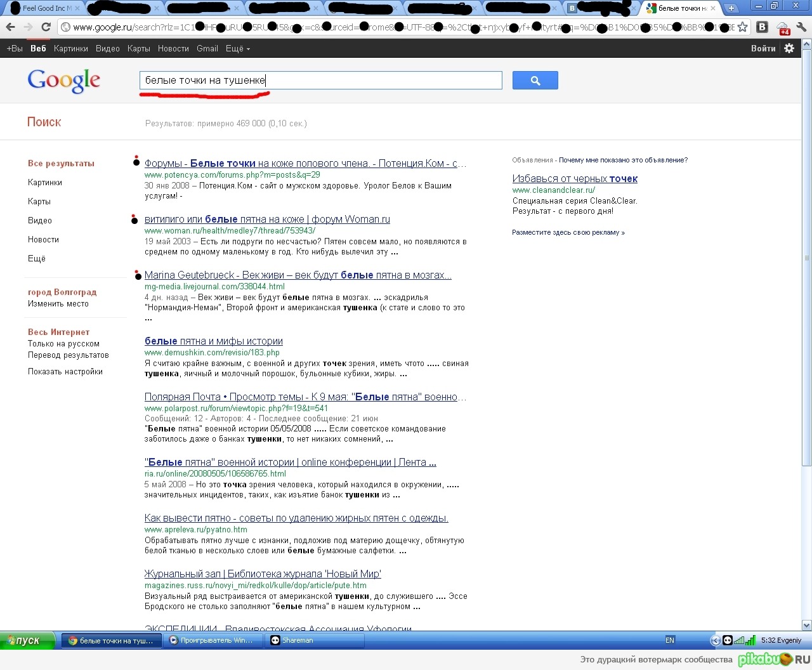Click the scrollbar down arrow

click(806, 625)
